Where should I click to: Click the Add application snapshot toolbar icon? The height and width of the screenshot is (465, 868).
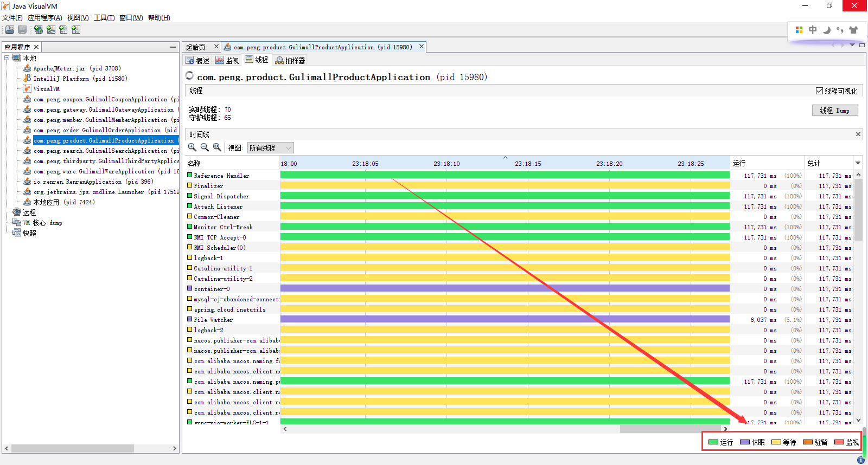point(76,30)
